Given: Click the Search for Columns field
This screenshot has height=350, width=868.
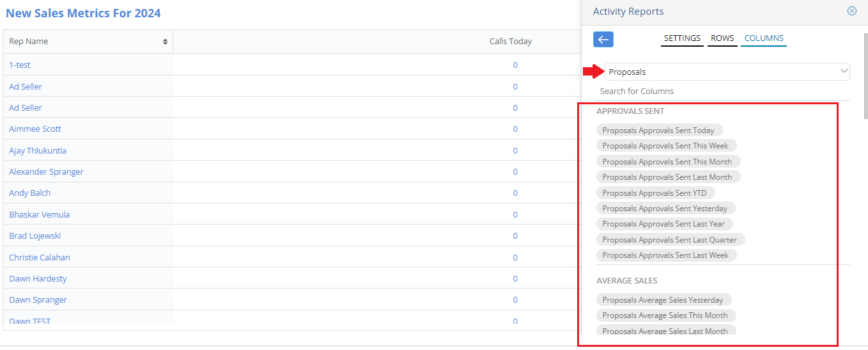Looking at the screenshot, I should pos(723,91).
